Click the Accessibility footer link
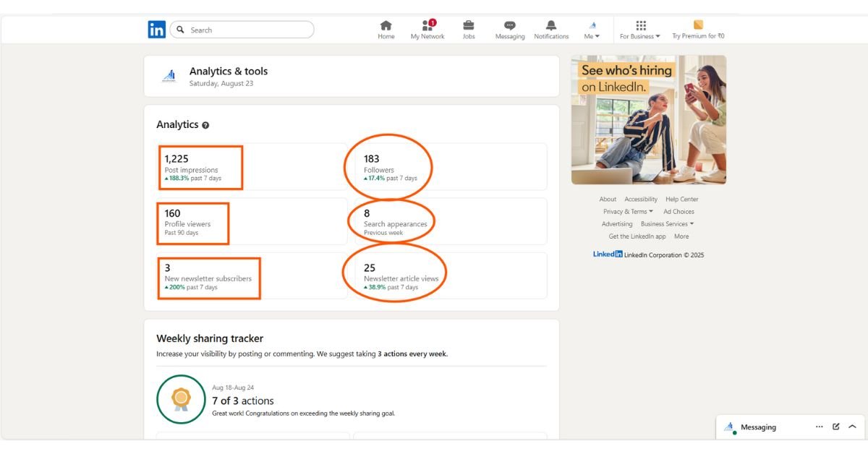 [x=641, y=200]
